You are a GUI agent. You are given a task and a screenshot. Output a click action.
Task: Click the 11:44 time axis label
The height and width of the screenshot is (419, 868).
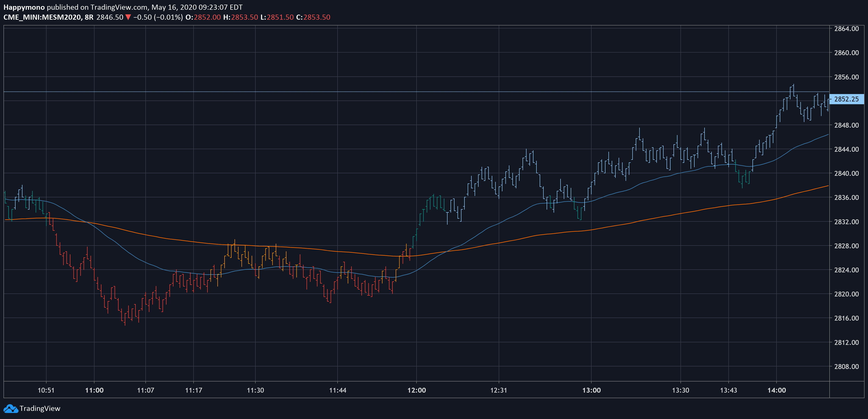coord(338,390)
